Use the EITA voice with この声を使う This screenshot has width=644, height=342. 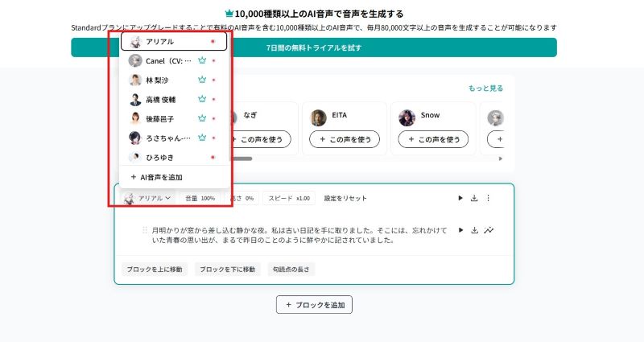pos(345,139)
